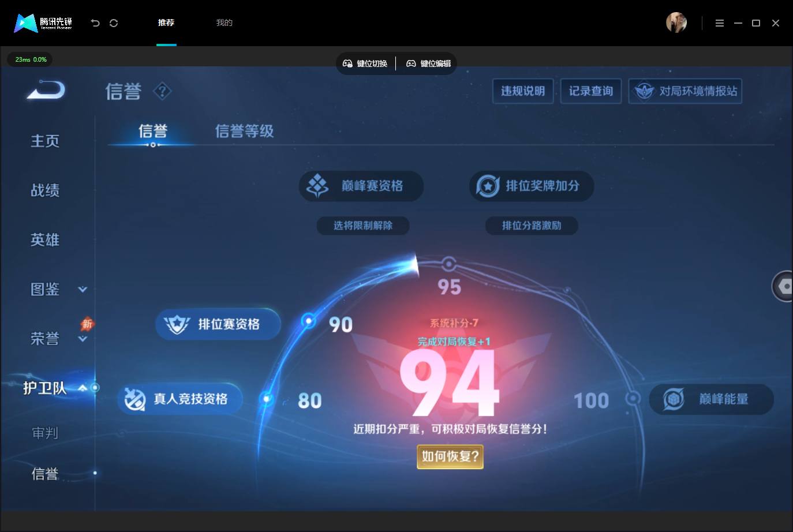Click the 排位奖牌加分 medal icon

click(x=488, y=186)
